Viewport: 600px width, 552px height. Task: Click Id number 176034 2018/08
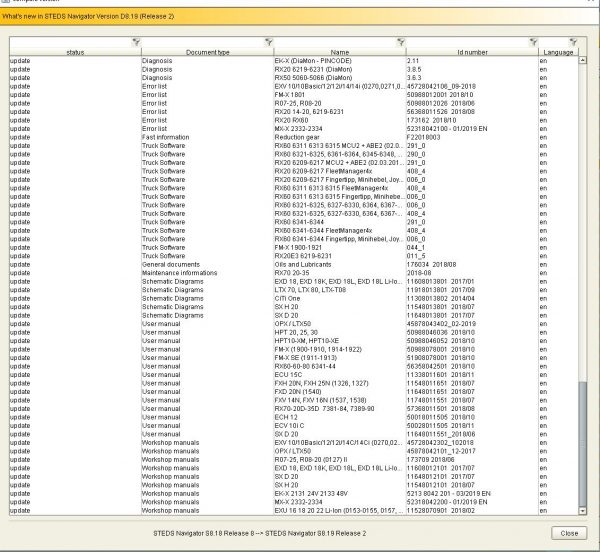tap(431, 264)
